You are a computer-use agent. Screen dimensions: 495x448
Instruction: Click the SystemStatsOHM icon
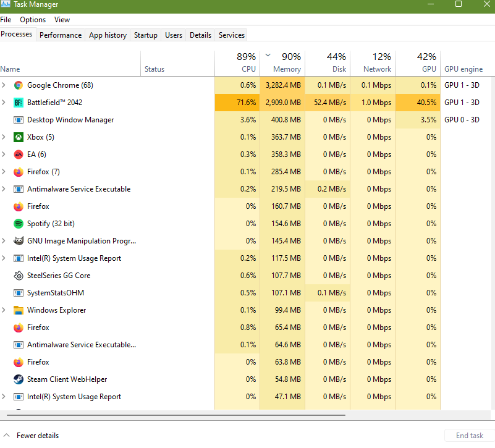pos(19,293)
